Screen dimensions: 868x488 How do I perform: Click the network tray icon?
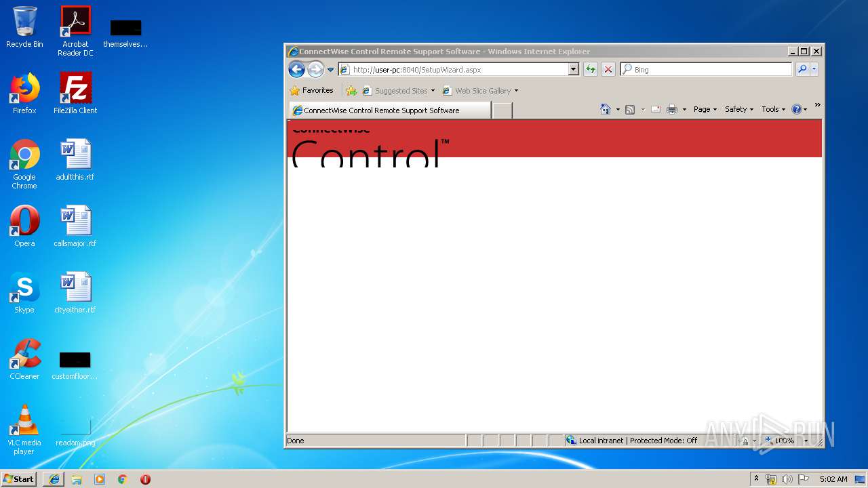[x=771, y=479]
